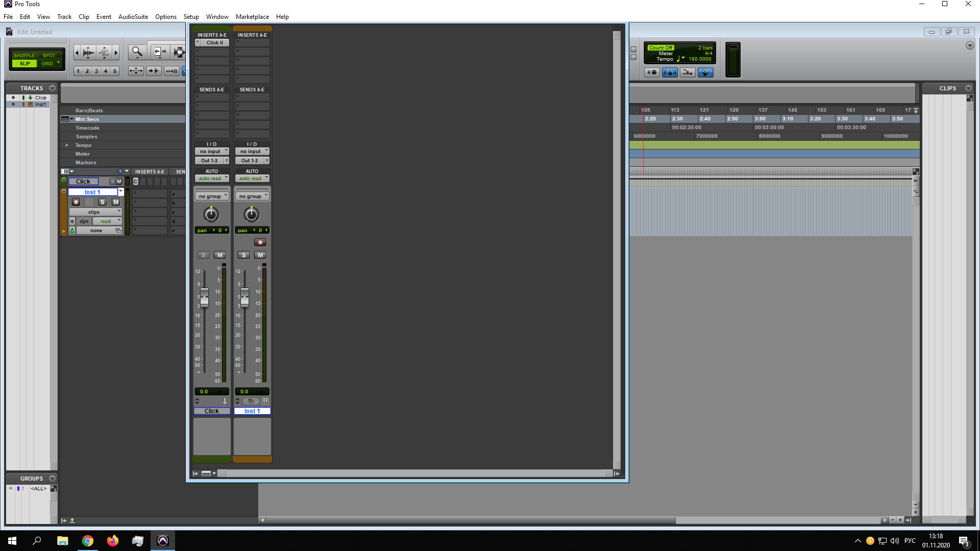980x551 pixels.
Task: Toggle the MIDI Merge button
Action: pyautogui.click(x=688, y=72)
